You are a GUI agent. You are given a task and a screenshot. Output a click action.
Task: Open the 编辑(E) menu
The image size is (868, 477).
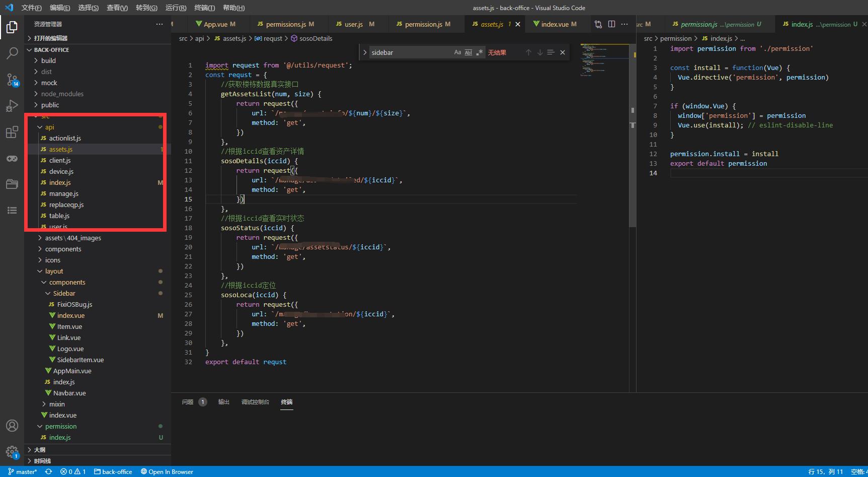click(x=60, y=8)
